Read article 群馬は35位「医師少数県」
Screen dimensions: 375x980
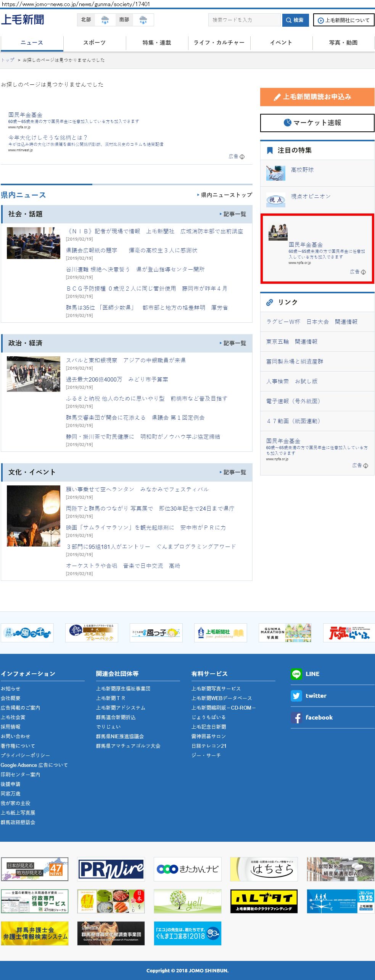pyautogui.click(x=147, y=307)
